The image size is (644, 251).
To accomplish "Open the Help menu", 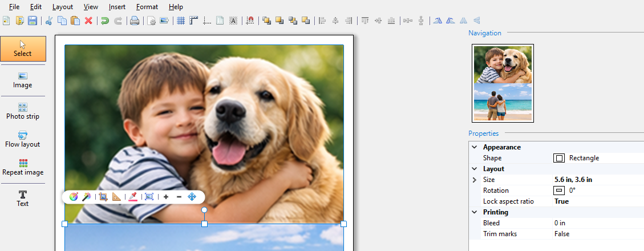I will 176,7.
